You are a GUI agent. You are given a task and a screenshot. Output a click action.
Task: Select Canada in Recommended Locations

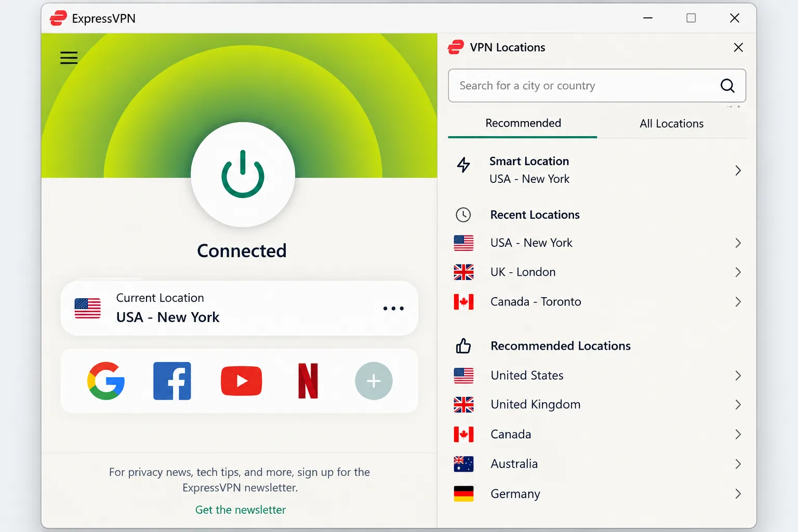(x=597, y=434)
